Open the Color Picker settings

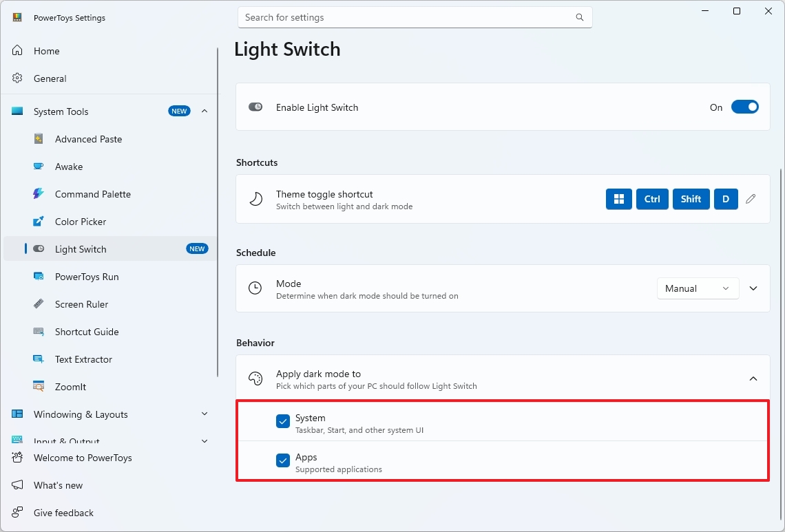pos(81,222)
